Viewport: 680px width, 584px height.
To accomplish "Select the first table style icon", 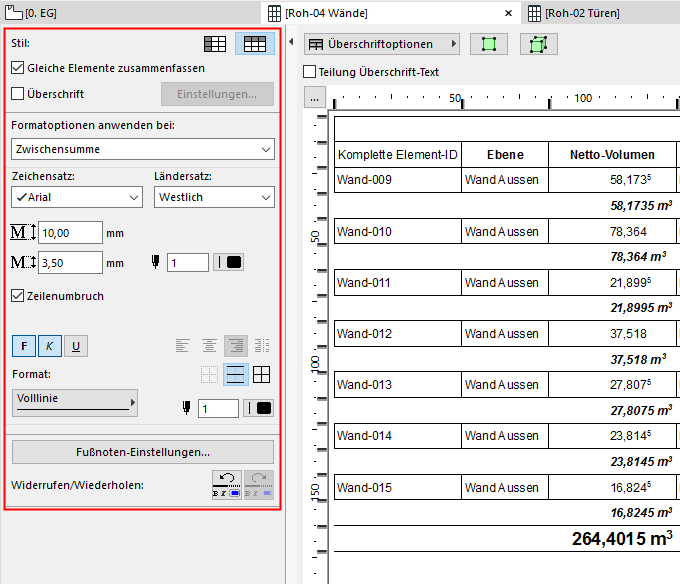I will click(x=215, y=44).
